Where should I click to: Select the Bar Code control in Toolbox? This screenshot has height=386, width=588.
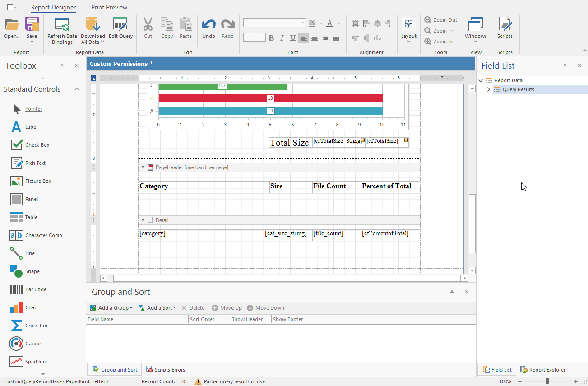(x=17, y=289)
